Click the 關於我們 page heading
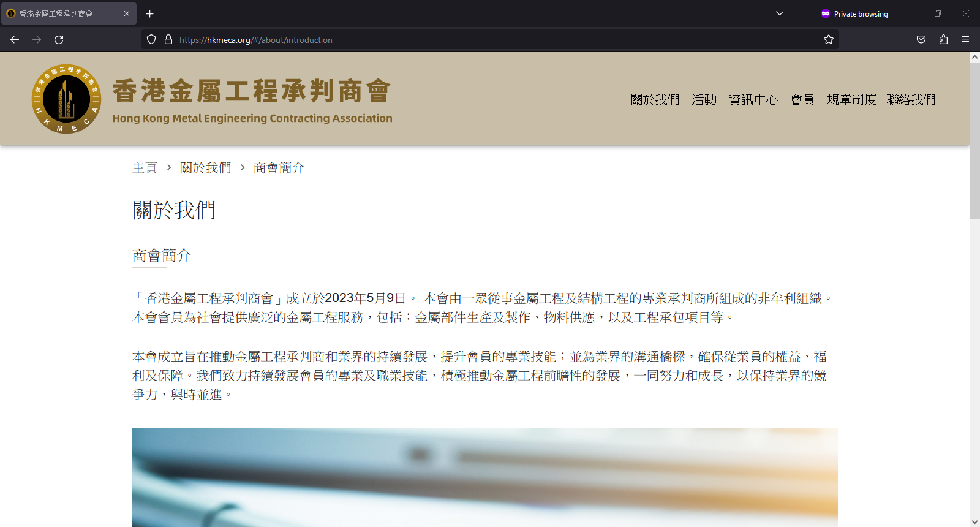 click(x=174, y=210)
